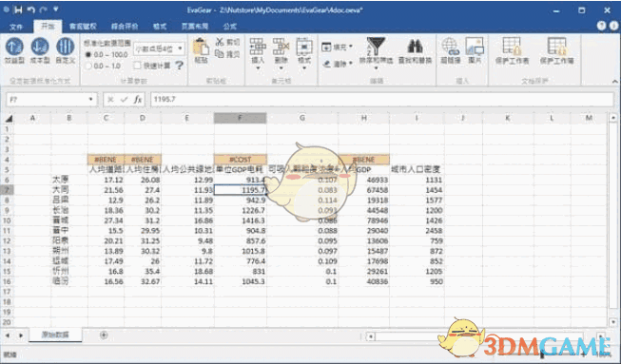Viewport: 621px width, 364px height.
Task: Select the 成本型 cost-type standardization icon
Action: (40, 47)
